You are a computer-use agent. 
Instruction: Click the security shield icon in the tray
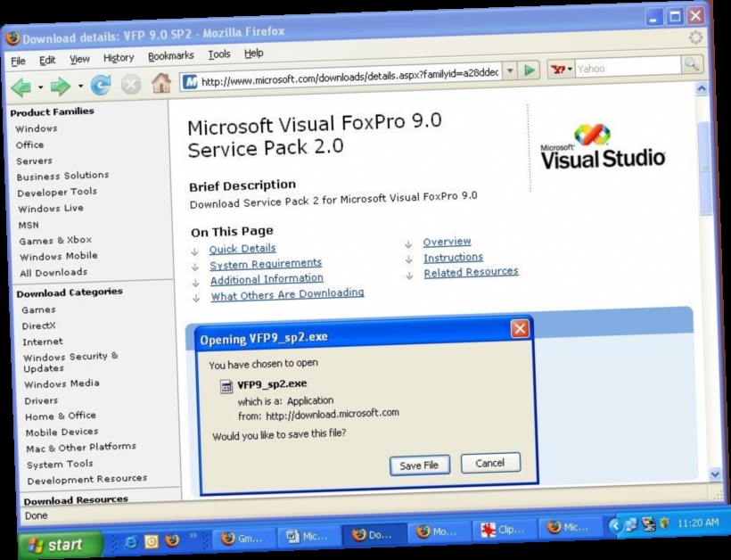(664, 523)
